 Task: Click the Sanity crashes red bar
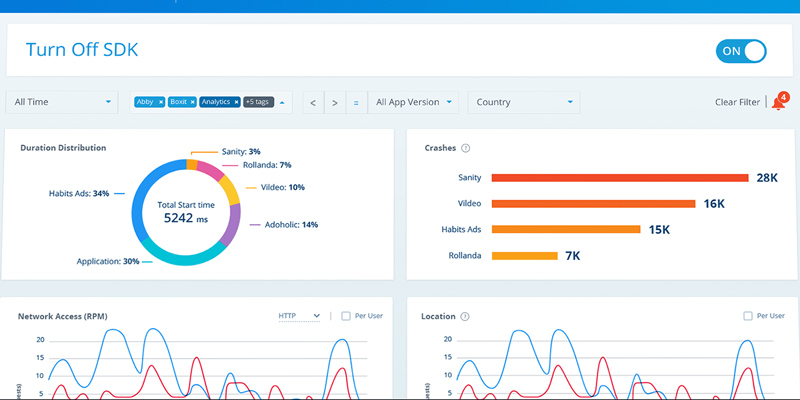click(x=620, y=178)
